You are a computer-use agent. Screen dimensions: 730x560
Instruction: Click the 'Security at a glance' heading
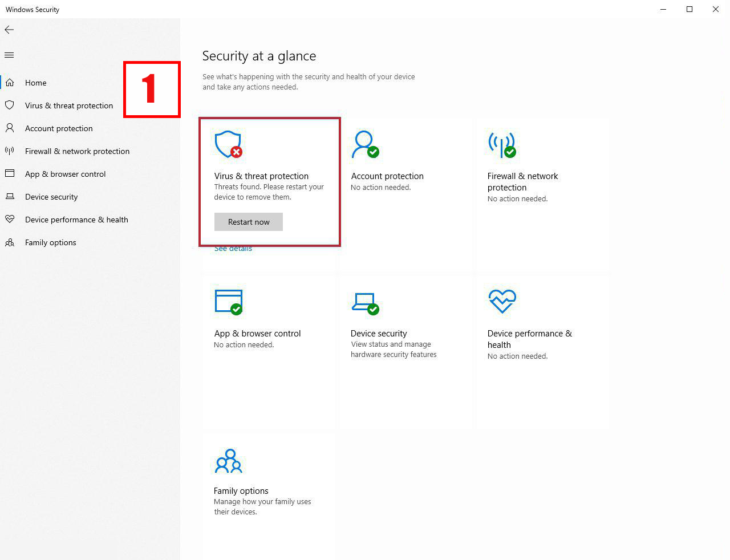click(259, 56)
